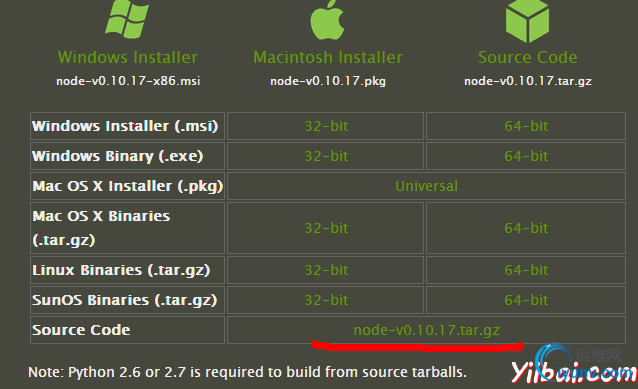Download 32-bit SunOS Binaries tarball
Screen dimensions: 638x389
tap(326, 300)
